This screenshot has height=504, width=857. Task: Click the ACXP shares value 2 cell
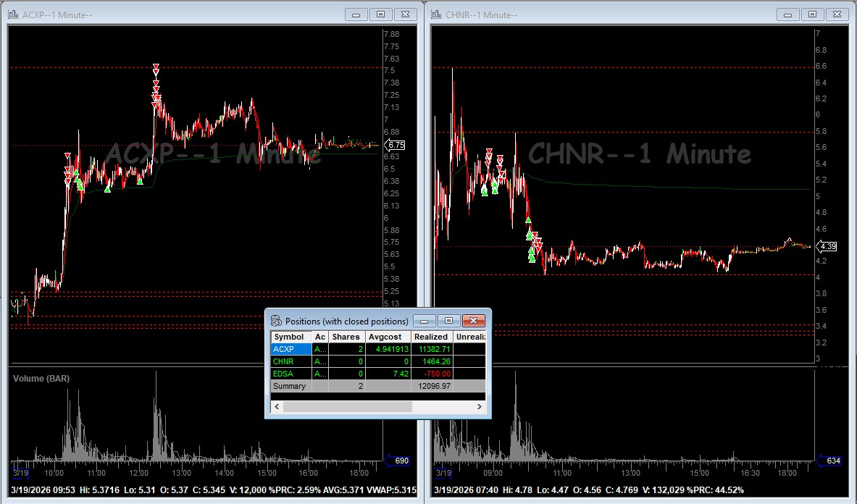[x=346, y=349]
